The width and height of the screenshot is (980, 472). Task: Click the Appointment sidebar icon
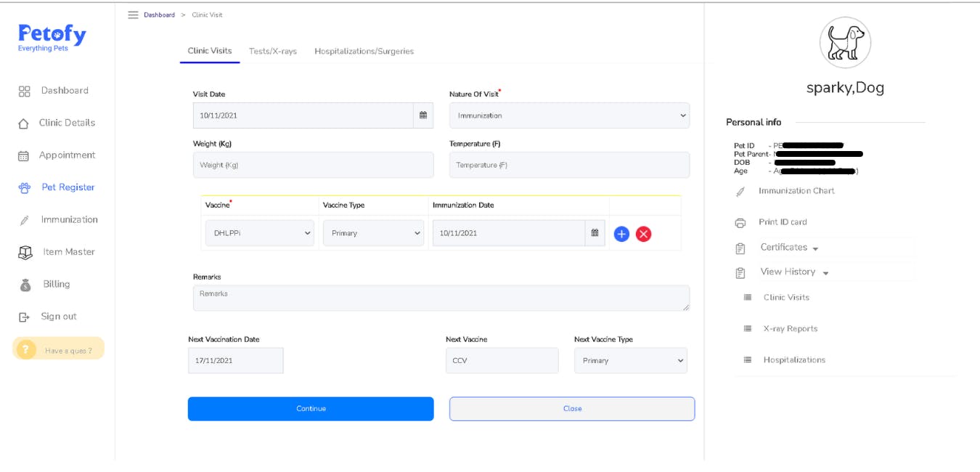(25, 155)
